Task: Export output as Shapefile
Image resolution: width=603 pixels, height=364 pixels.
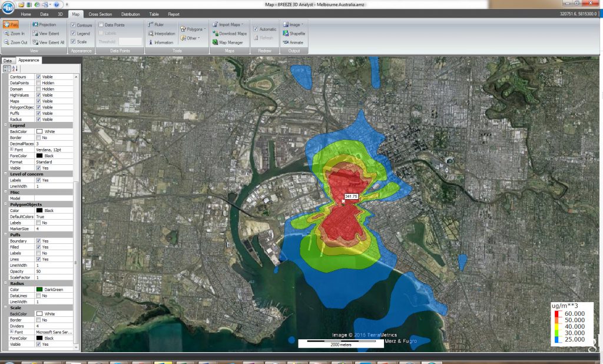Action: [x=297, y=34]
